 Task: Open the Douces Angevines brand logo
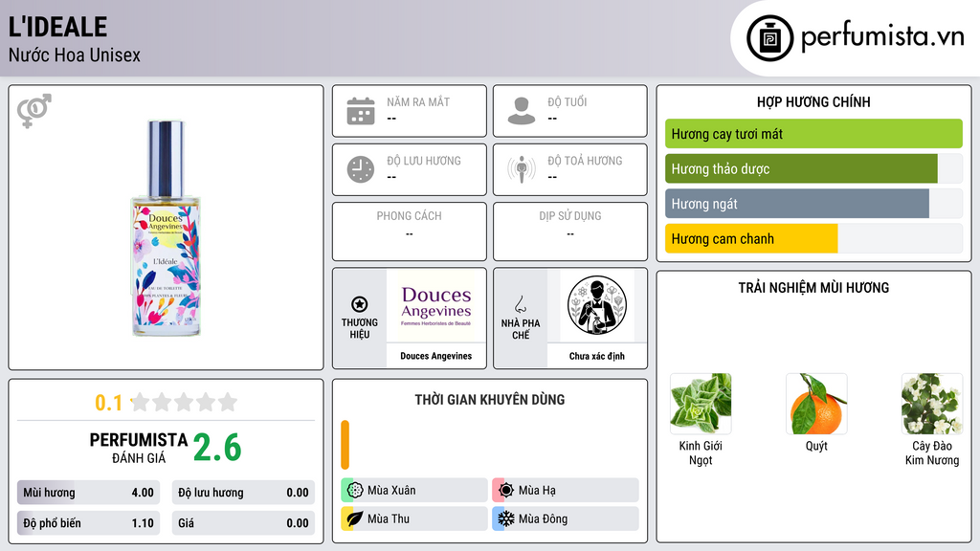click(x=436, y=305)
